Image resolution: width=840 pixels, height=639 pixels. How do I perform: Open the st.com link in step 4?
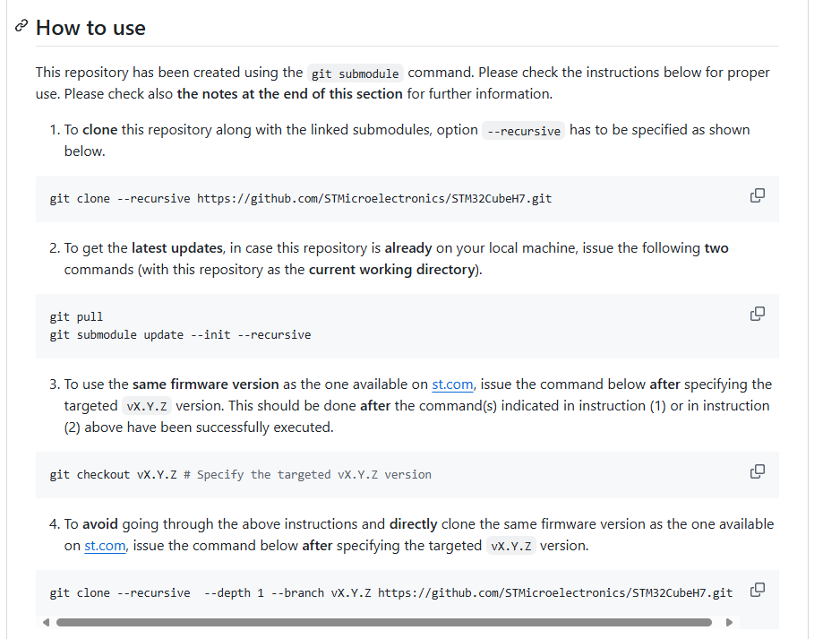tap(105, 546)
